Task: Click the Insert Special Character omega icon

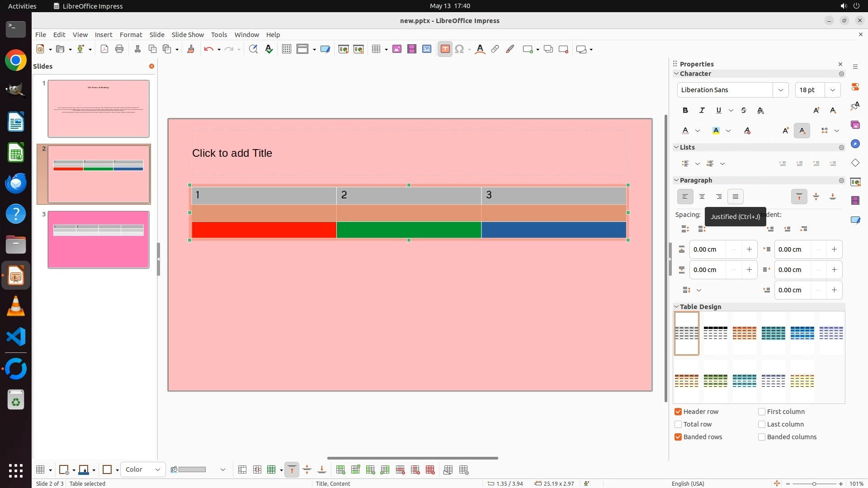Action: [459, 49]
